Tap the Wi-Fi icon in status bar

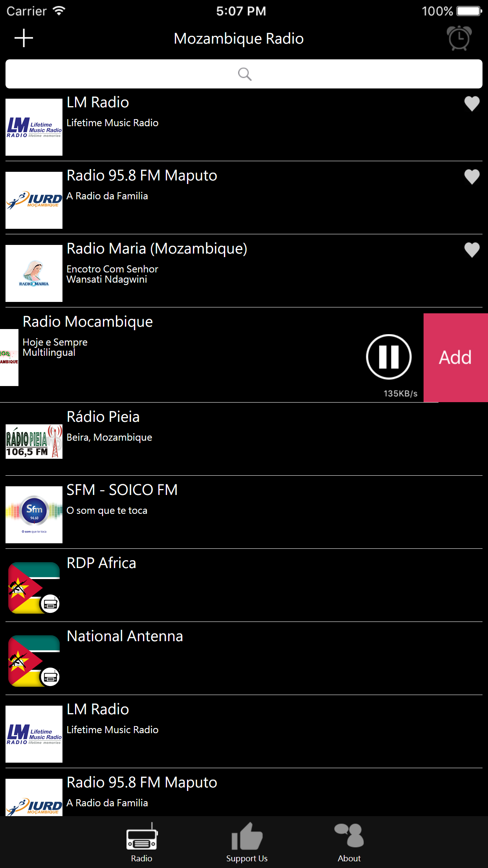pyautogui.click(x=59, y=11)
